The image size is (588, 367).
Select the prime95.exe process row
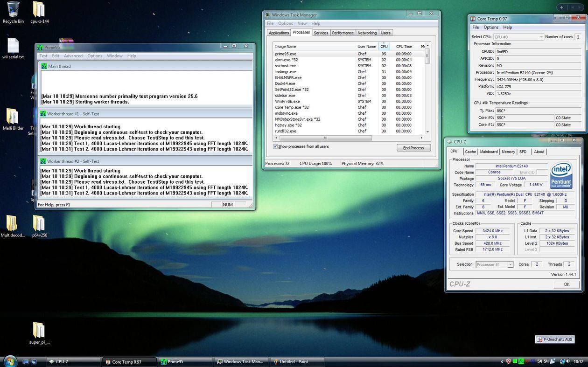coord(349,54)
